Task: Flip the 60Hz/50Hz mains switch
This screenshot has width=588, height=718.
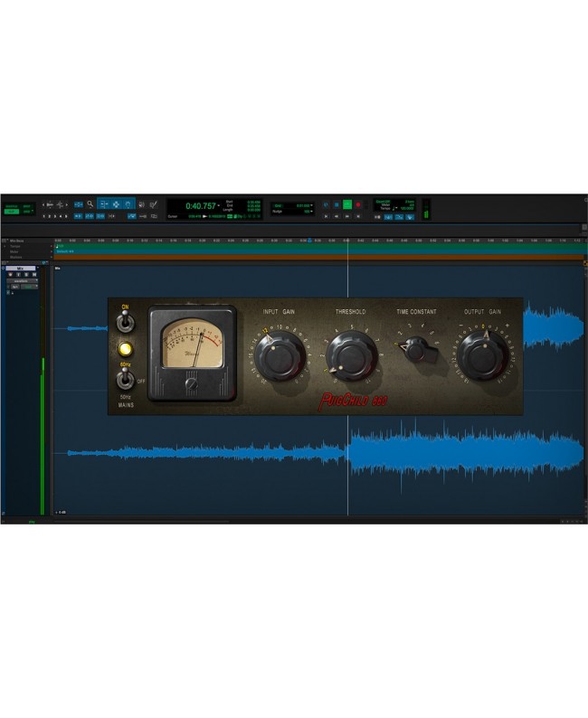Action: coord(125,380)
